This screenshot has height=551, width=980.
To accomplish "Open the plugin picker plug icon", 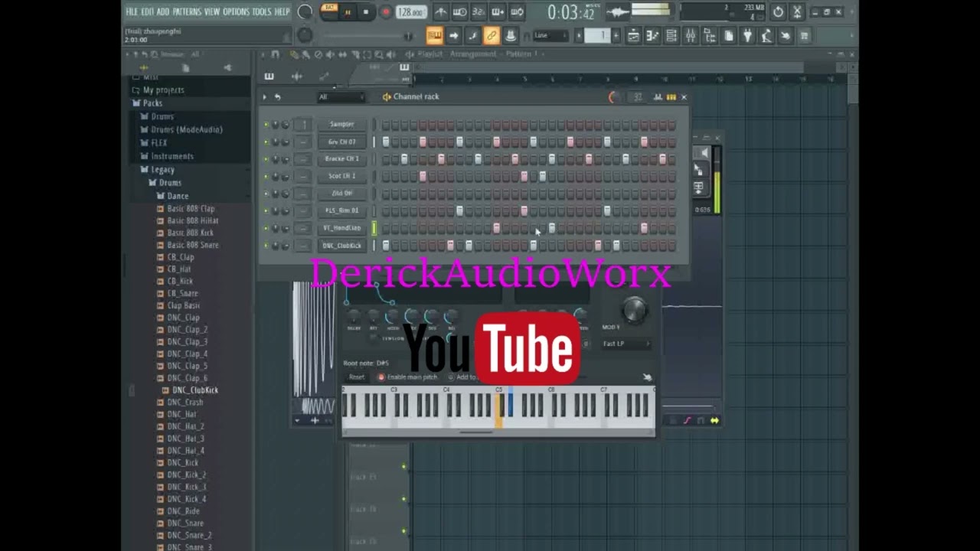I will pyautogui.click(x=747, y=36).
